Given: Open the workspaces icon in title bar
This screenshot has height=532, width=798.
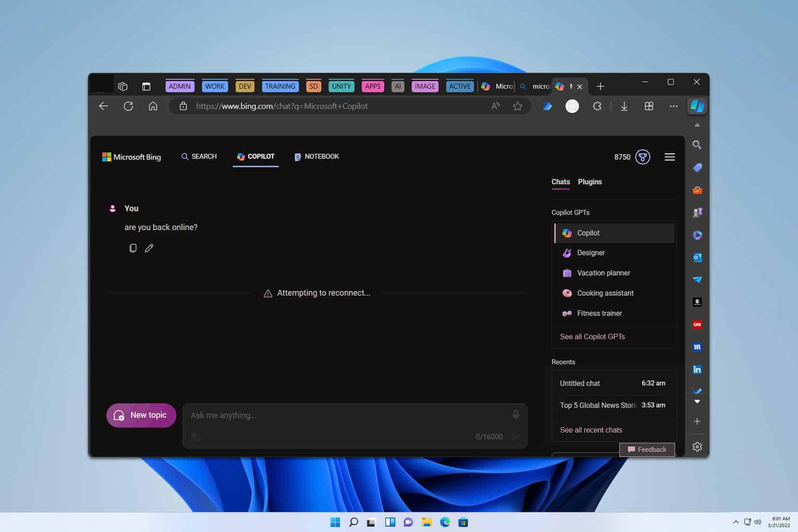Looking at the screenshot, I should point(123,86).
